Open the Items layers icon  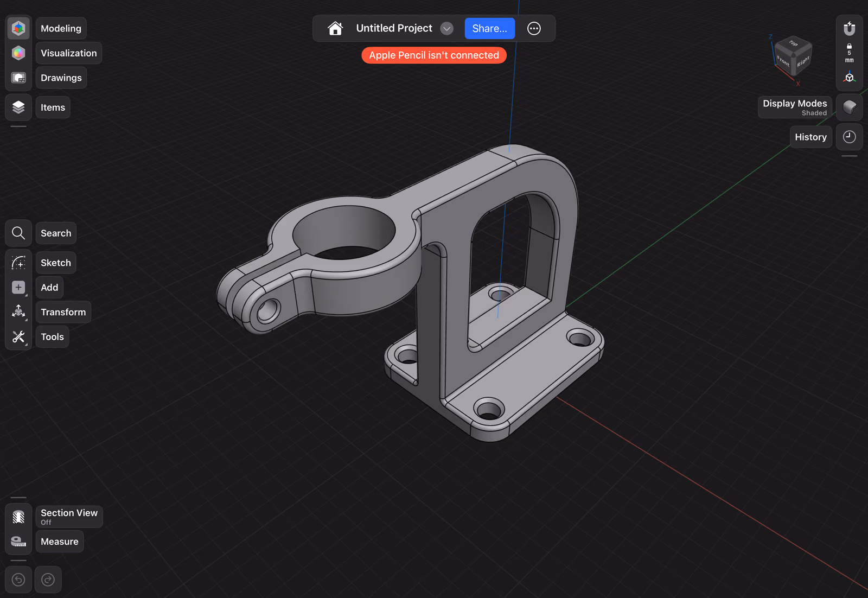[18, 107]
